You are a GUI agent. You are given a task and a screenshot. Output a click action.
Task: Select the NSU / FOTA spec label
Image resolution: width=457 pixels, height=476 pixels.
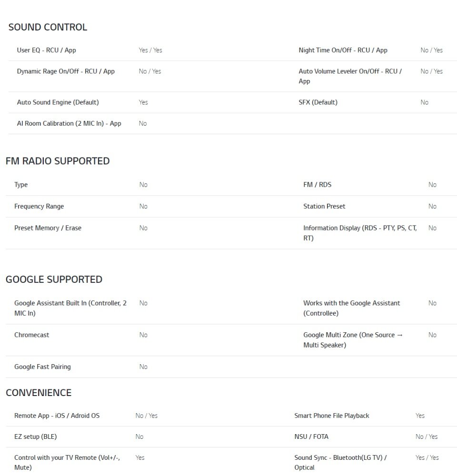[311, 436]
